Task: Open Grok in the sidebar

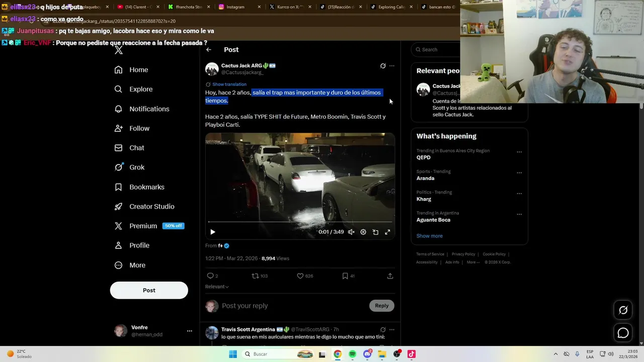Action: coord(129,167)
